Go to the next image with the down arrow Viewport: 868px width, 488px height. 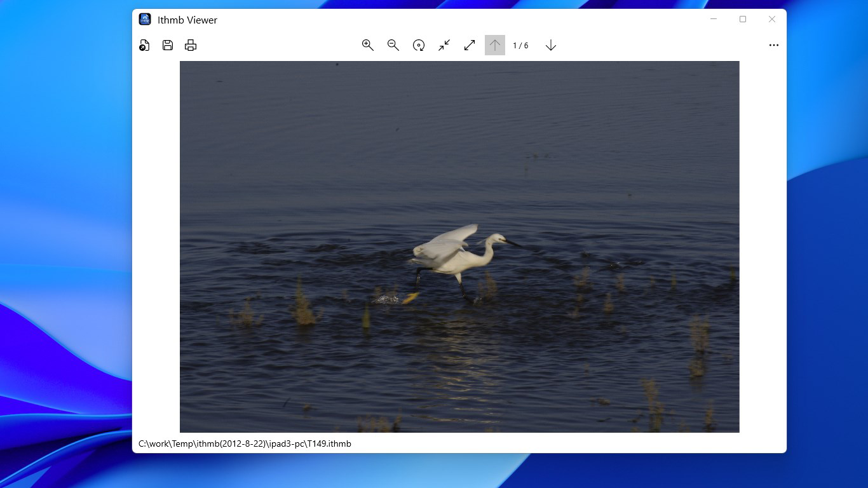550,45
